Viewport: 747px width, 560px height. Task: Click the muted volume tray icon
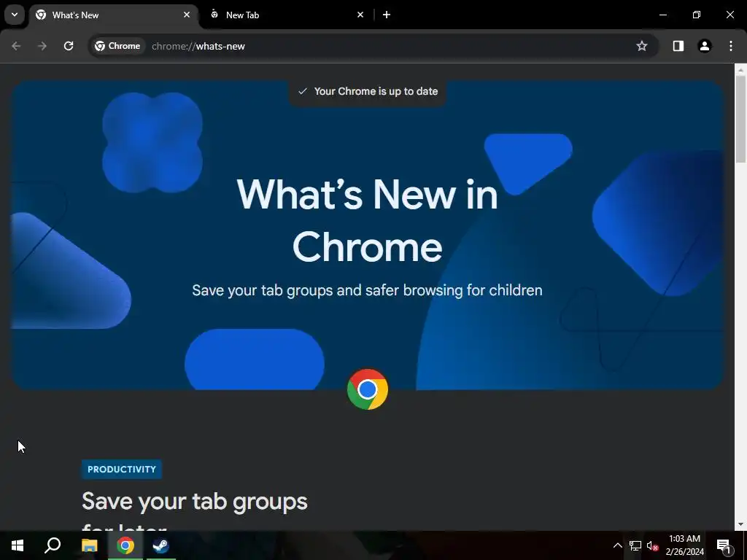pyautogui.click(x=653, y=545)
